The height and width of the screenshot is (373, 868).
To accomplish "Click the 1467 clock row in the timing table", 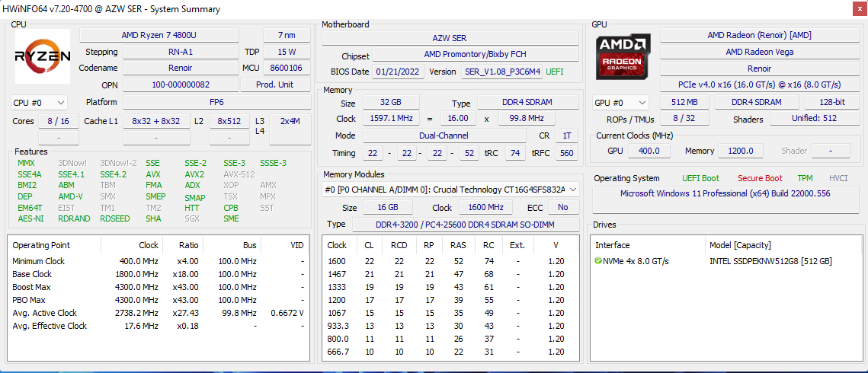I will [450, 274].
